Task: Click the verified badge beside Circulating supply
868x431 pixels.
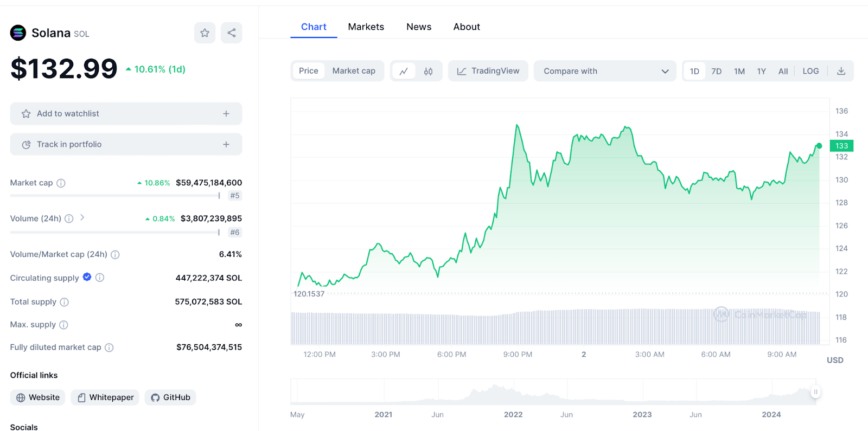Action: pos(87,277)
